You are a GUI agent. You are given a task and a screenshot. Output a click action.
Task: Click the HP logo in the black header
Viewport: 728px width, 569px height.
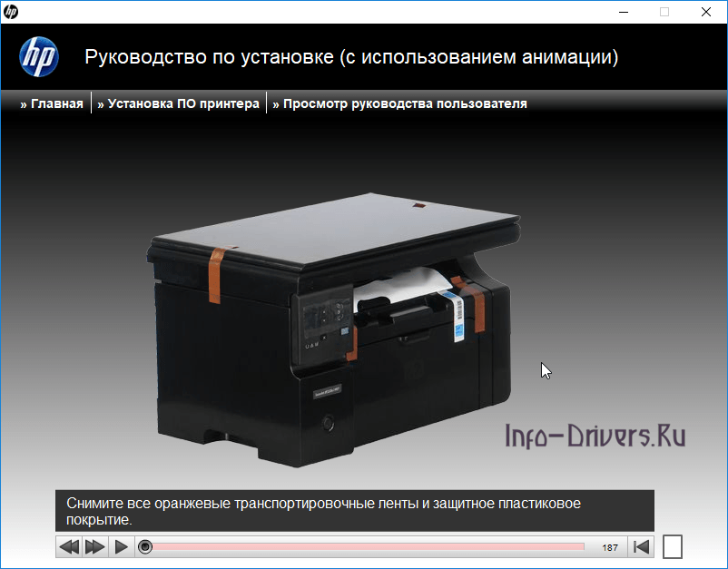coord(38,57)
